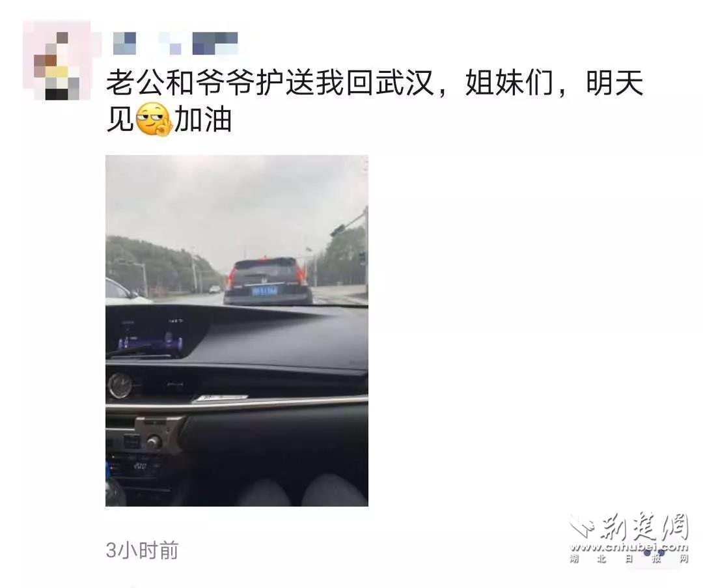Click the analog clock on the dashboard

[120, 385]
